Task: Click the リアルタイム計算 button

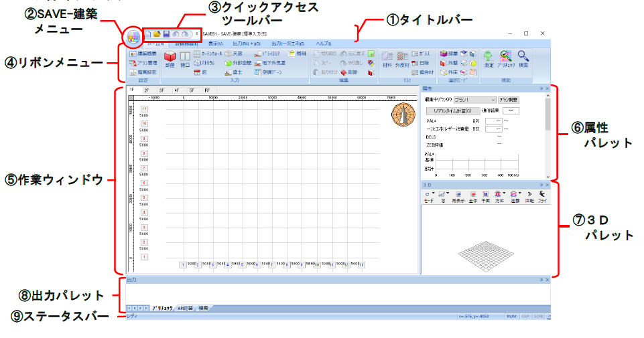Action: point(452,110)
